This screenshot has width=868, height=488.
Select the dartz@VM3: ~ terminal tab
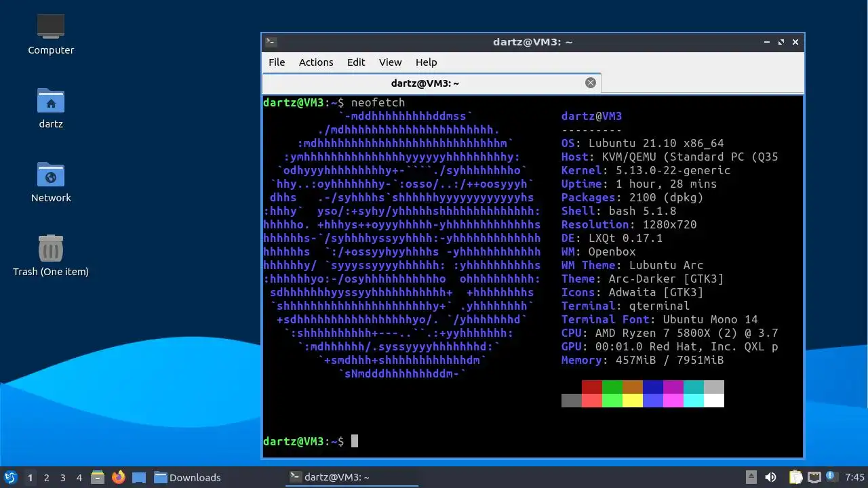click(x=431, y=83)
